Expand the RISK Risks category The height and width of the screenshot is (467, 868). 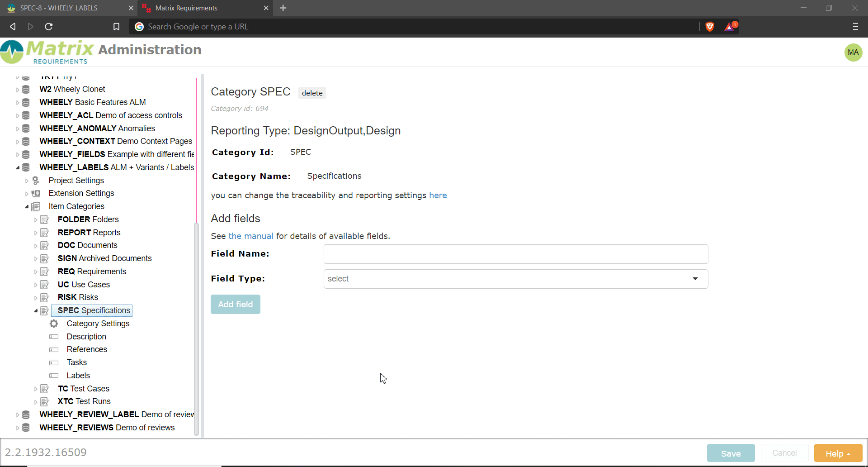(x=36, y=298)
